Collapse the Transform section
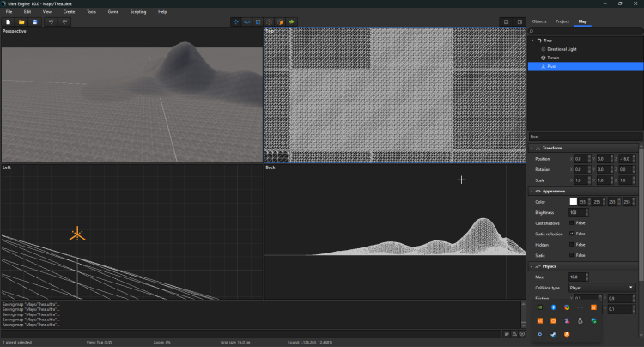Screen dimensions: 644x347 532,148
